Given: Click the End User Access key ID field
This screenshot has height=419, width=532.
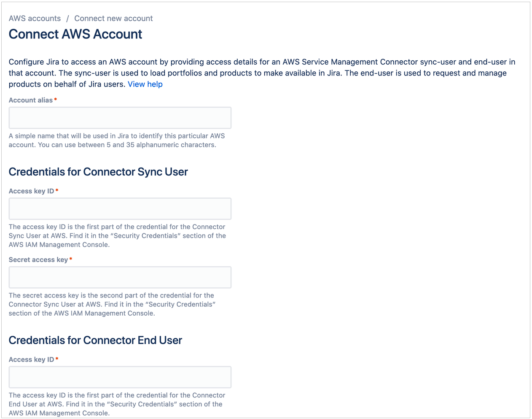Looking at the screenshot, I should [120, 377].
